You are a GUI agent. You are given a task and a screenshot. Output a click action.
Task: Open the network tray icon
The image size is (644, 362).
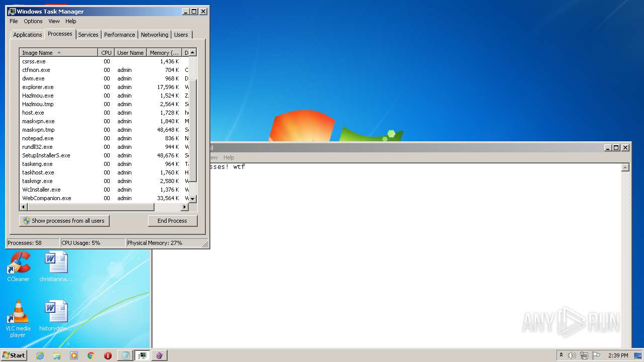[x=584, y=355]
